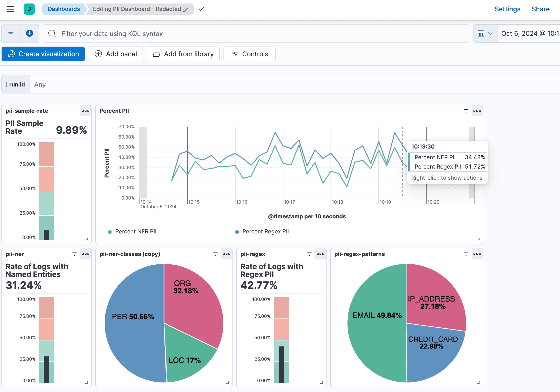Click the Create visualization button
560x392 pixels.
43,54
